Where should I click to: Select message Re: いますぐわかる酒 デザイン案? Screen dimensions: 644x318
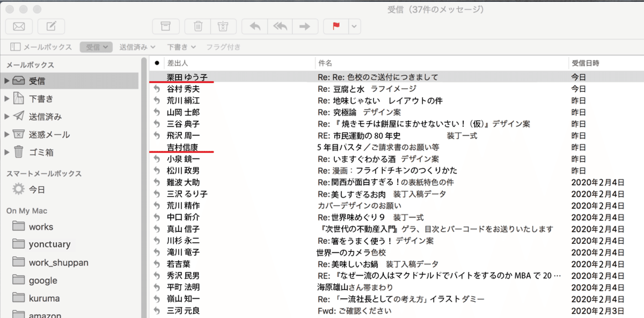(396, 159)
